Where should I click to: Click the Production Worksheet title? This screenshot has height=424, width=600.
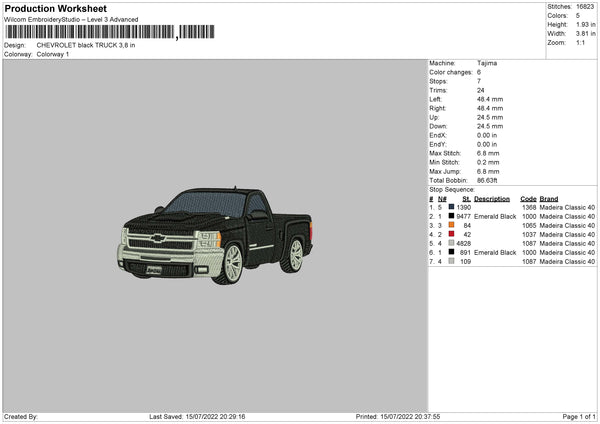pyautogui.click(x=55, y=8)
